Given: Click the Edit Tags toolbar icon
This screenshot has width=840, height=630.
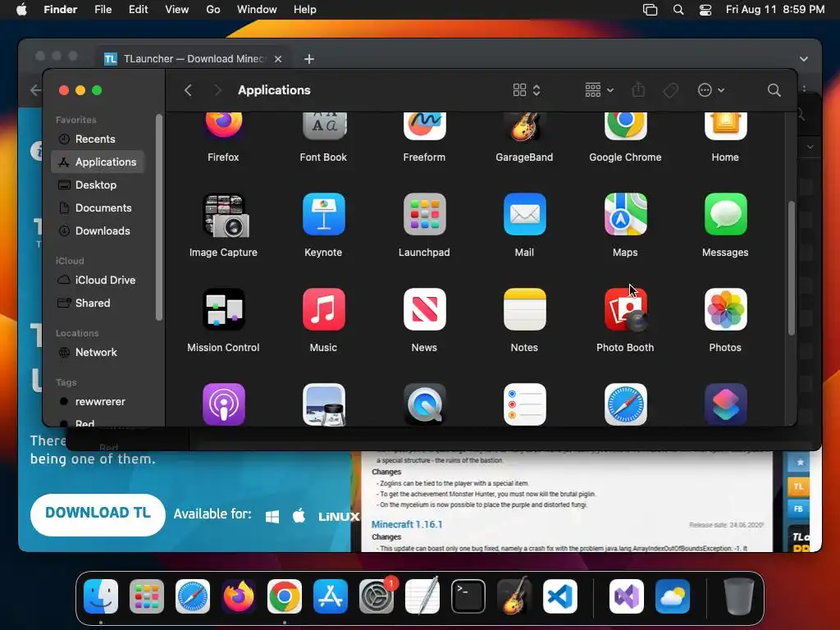Looking at the screenshot, I should pos(670,90).
